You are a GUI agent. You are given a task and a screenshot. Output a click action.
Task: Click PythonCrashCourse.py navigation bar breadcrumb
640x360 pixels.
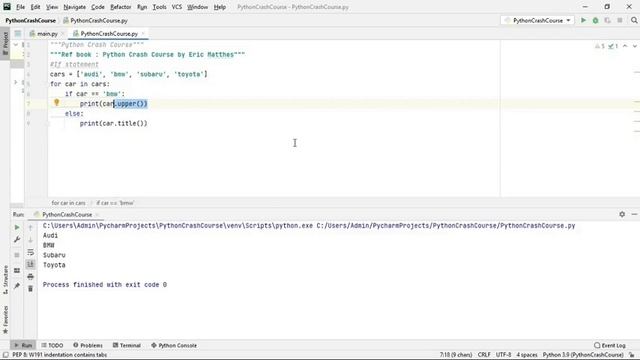95,20
